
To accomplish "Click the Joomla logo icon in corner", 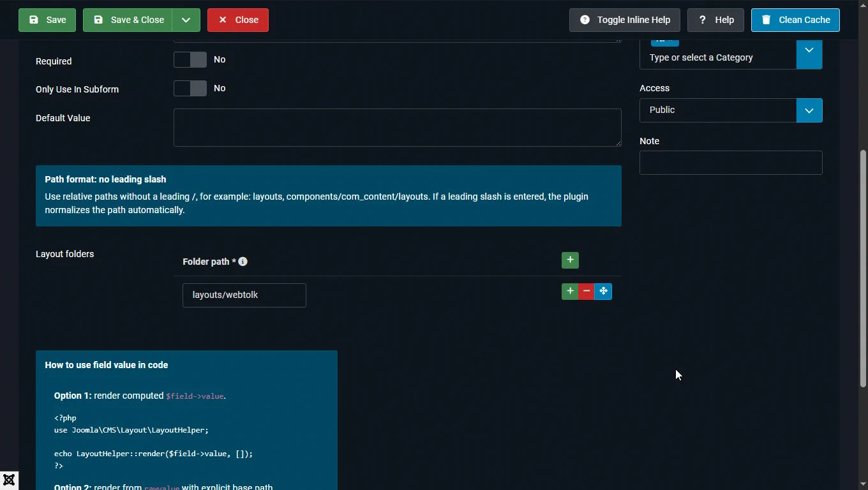I will pos(9,480).
